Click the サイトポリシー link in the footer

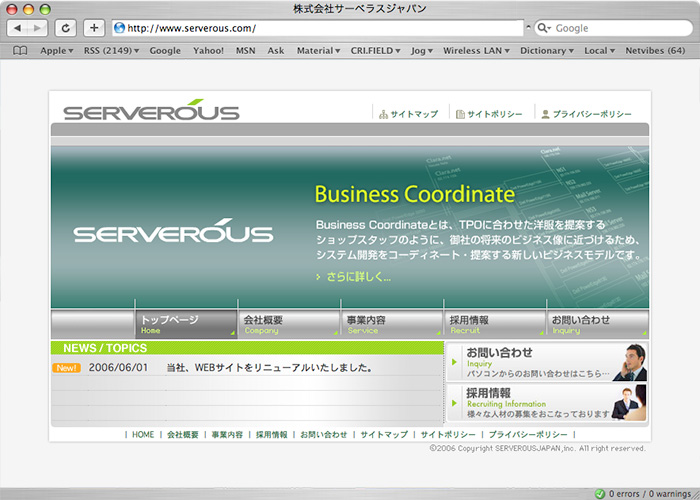(x=448, y=434)
